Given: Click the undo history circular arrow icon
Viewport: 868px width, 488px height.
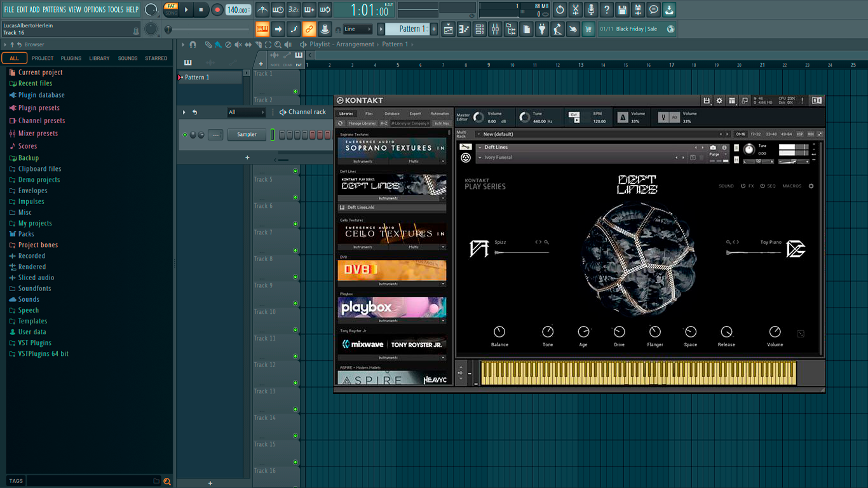Looking at the screenshot, I should pos(560,10).
